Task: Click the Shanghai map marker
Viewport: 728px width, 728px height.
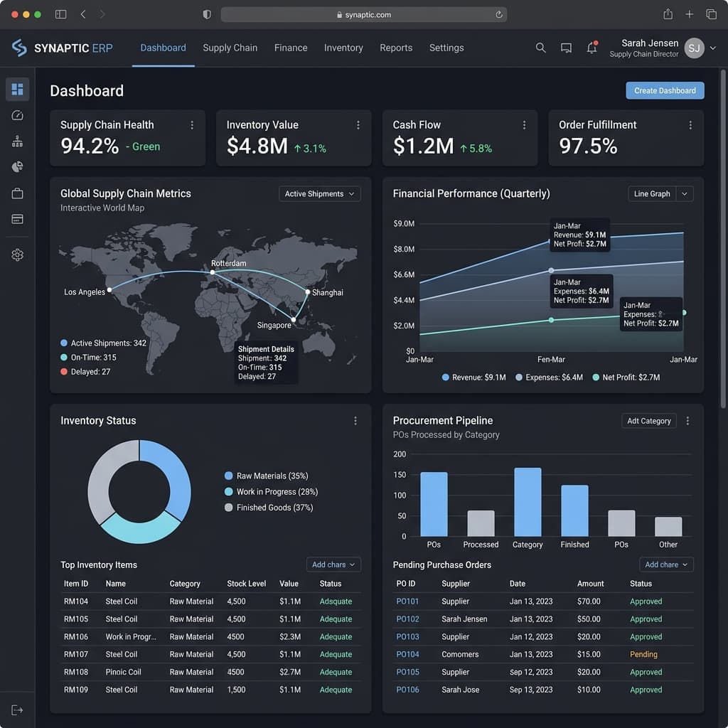Action: point(307,292)
